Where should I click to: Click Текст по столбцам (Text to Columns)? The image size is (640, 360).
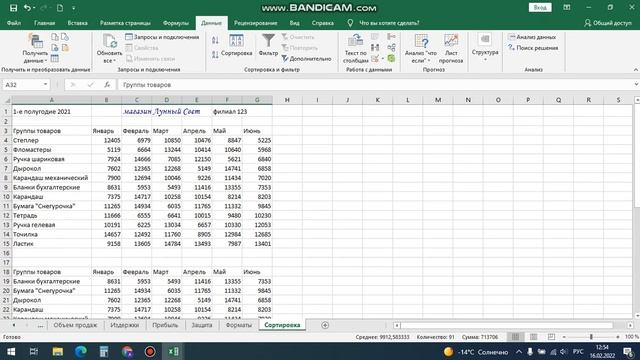(356, 49)
